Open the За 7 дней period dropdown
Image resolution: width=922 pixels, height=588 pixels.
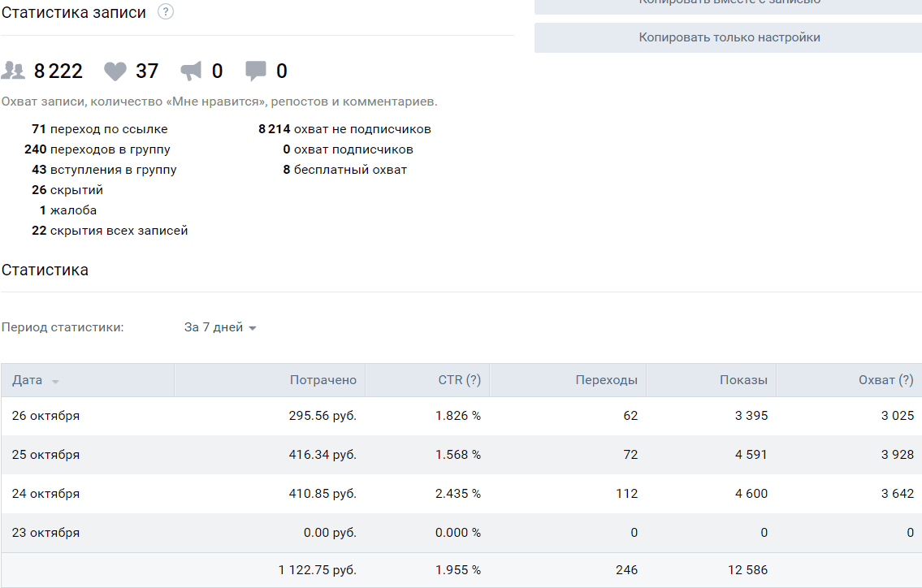(214, 327)
